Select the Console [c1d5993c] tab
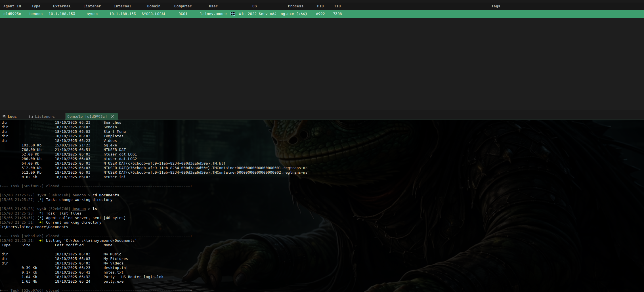The height and width of the screenshot is (292, 644). pyautogui.click(x=87, y=116)
